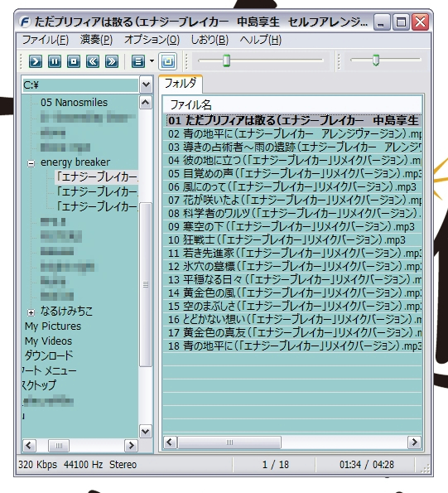Expand the なるけみちこ folder
Image resolution: width=448 pixels, height=493 pixels.
pyautogui.click(x=31, y=312)
